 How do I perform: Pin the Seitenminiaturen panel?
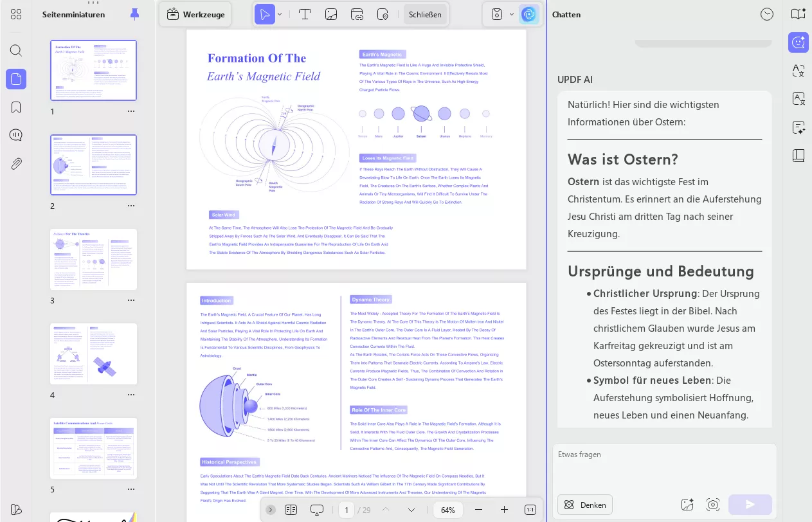pyautogui.click(x=134, y=14)
